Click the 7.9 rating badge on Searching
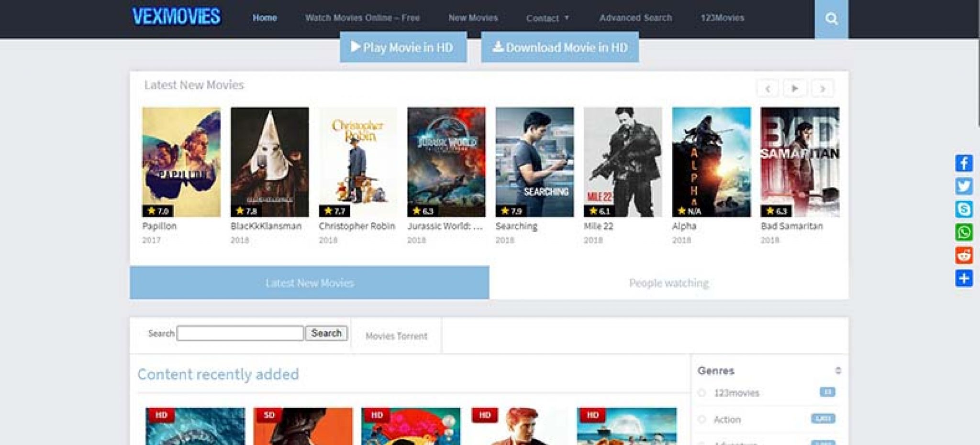 tap(512, 211)
